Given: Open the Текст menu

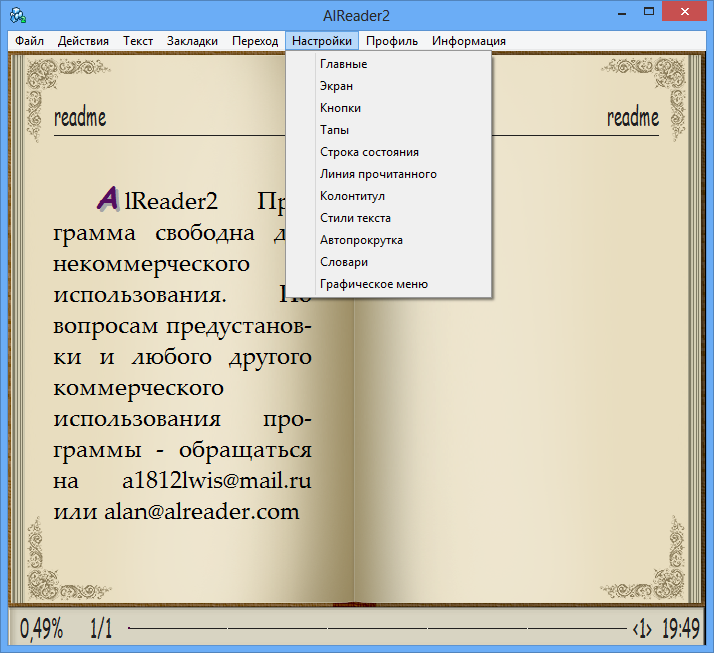Looking at the screenshot, I should click(138, 41).
